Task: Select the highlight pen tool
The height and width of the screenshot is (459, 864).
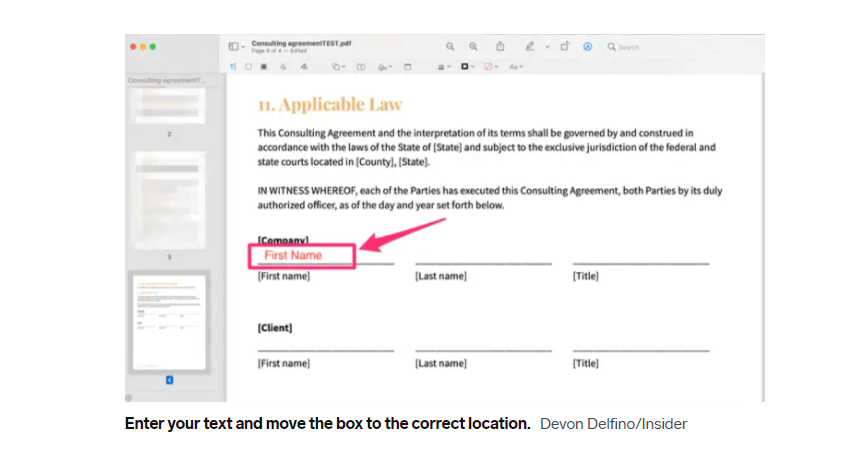Action: 530,47
